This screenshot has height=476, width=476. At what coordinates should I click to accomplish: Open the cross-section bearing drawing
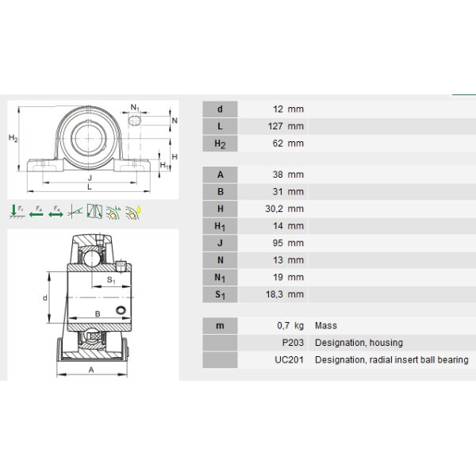[x=94, y=304]
